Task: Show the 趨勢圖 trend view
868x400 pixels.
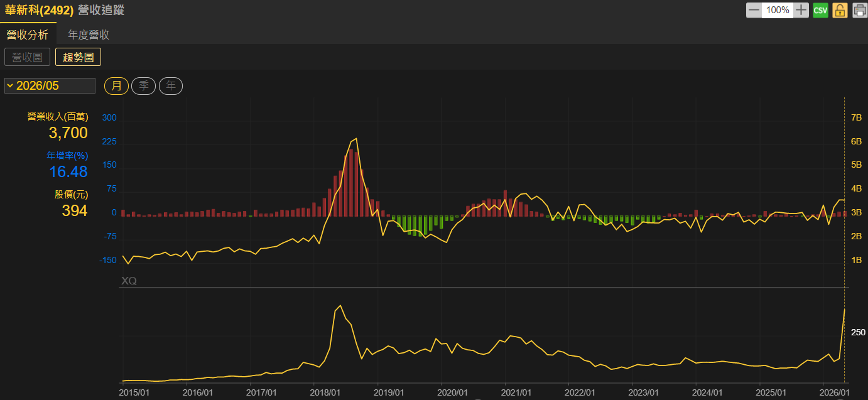Action: point(79,57)
